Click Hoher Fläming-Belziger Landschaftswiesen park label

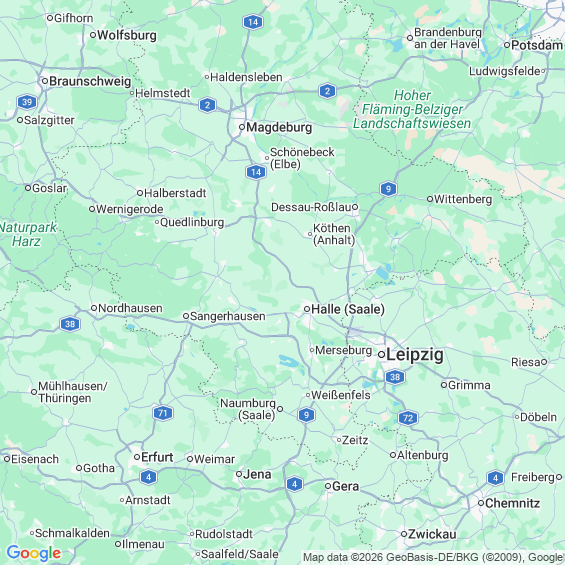coord(412,110)
